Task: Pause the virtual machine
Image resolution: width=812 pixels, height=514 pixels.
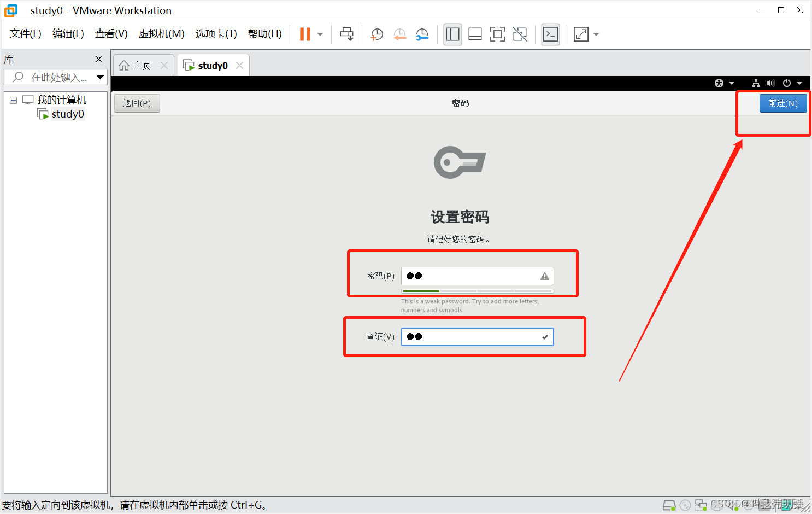Action: click(x=305, y=34)
